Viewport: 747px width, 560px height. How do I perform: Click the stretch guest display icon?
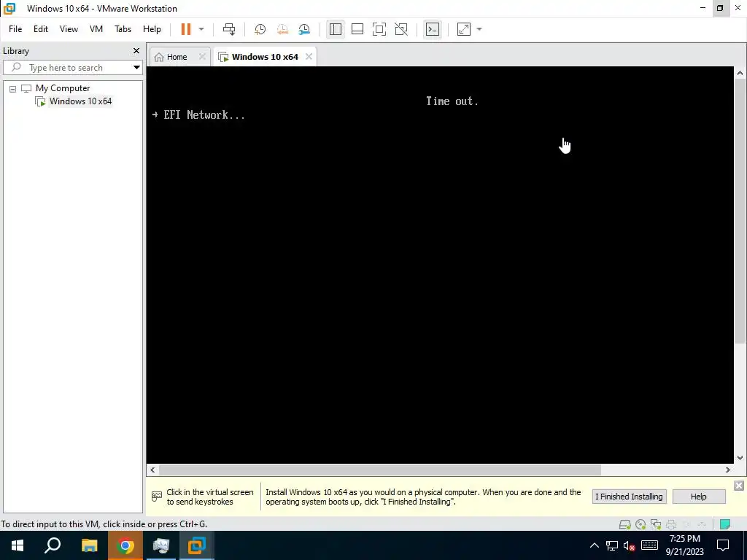coord(464,29)
